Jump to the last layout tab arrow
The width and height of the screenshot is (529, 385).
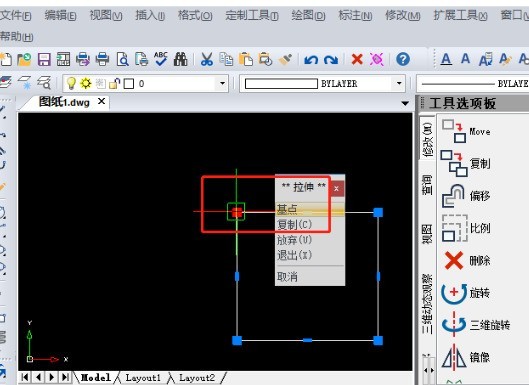pyautogui.click(x=65, y=377)
